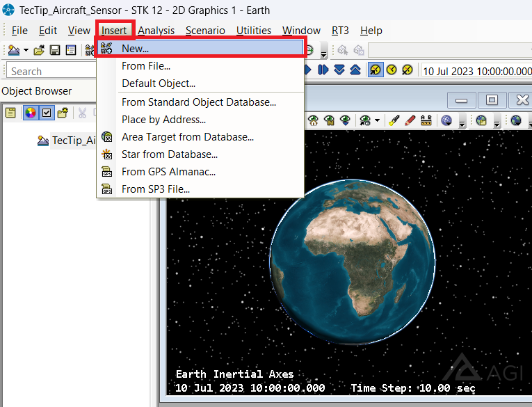This screenshot has width=532, height=407.
Task: Toggle the Real-Time Animation Mode clock
Action: click(392, 70)
